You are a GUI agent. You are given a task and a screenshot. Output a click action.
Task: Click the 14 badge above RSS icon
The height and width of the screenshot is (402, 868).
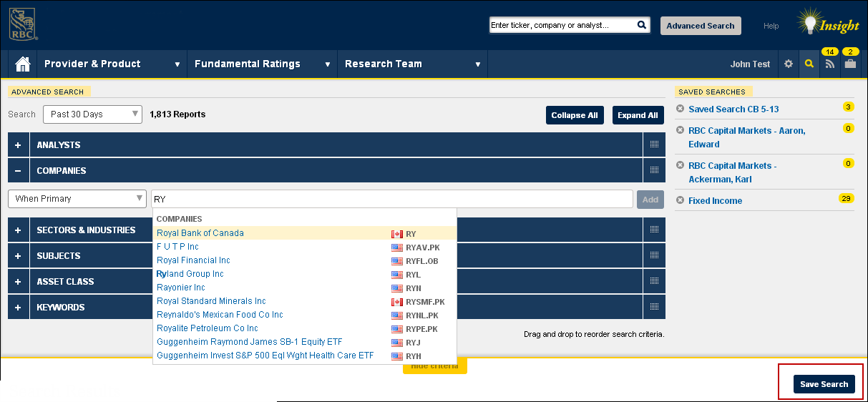click(830, 52)
